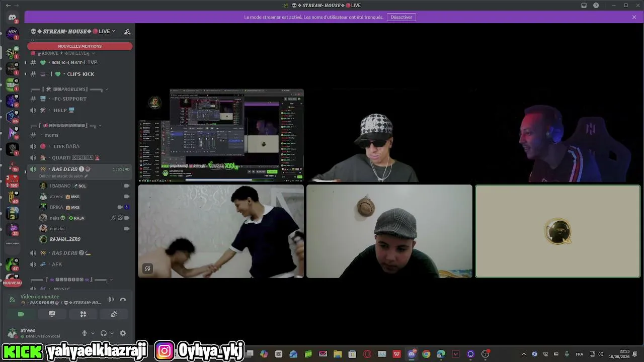Dismiss the streamer mode banner

click(634, 17)
